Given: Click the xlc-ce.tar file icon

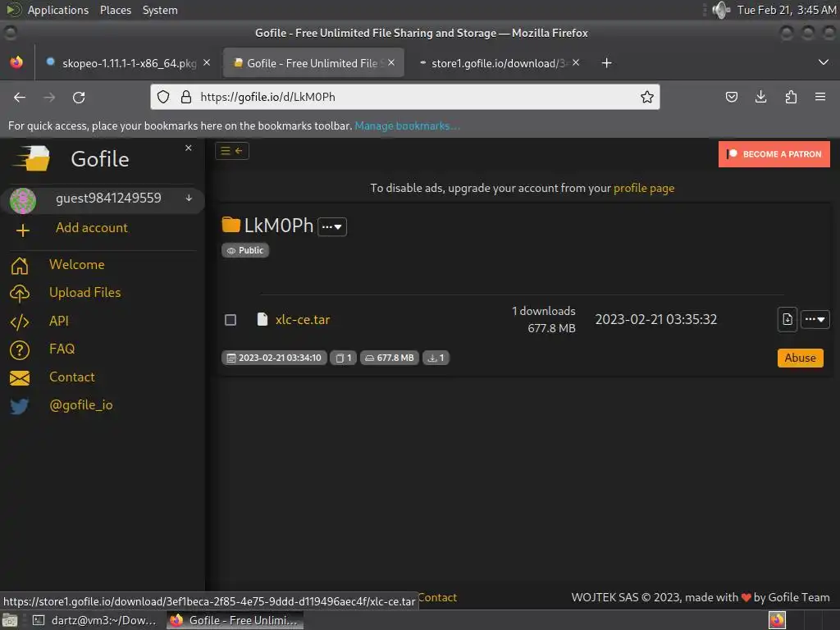Looking at the screenshot, I should coord(262,319).
